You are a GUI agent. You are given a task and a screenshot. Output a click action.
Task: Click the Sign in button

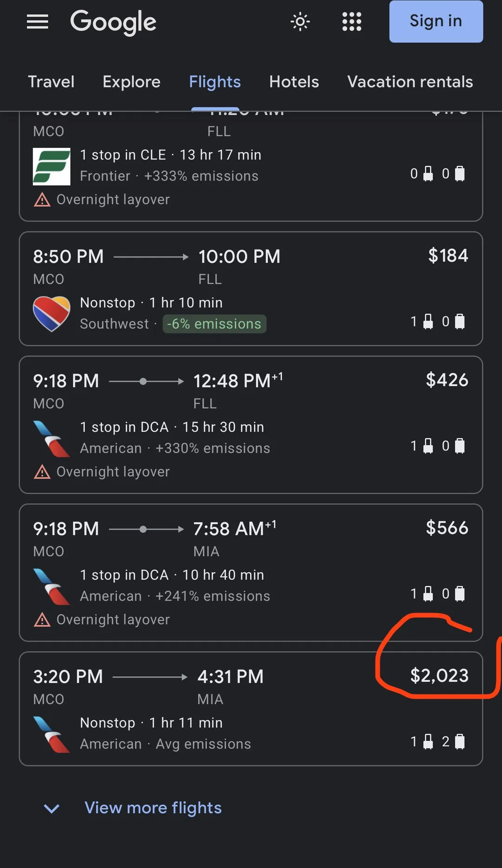coord(436,21)
